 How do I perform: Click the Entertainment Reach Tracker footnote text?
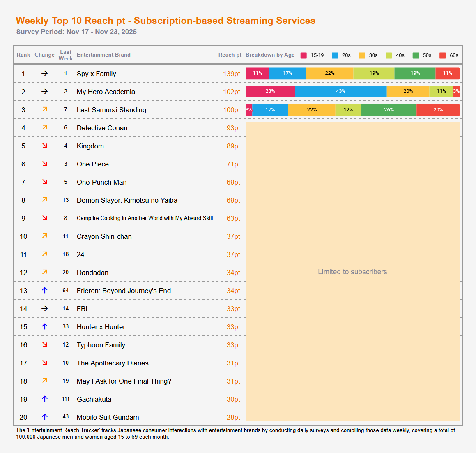coord(236,434)
